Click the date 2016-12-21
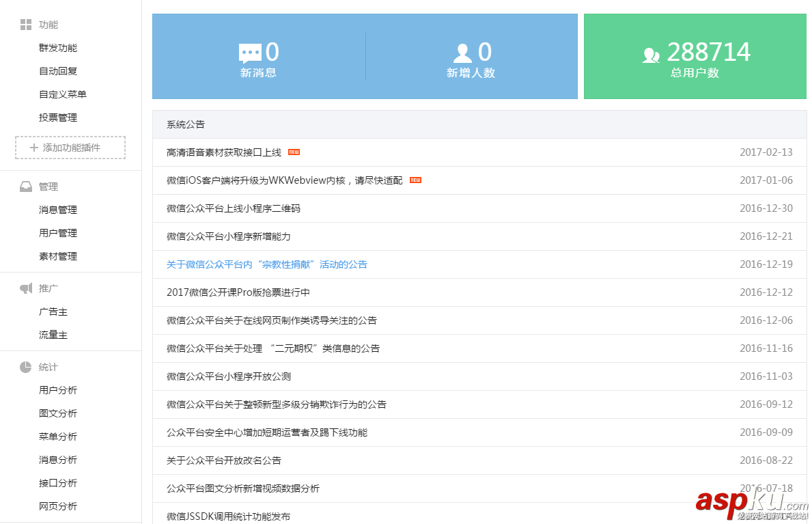Viewport: 812px width, 524px height. (766, 236)
